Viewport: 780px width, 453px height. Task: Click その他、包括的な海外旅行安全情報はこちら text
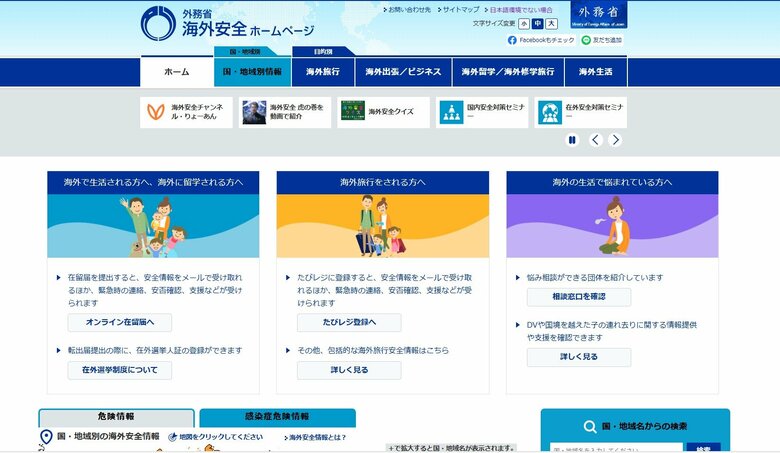coord(373,350)
